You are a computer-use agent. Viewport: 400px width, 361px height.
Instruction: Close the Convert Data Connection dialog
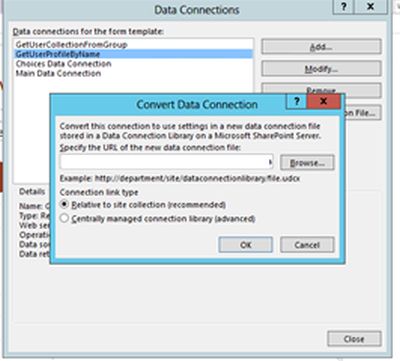pos(324,101)
